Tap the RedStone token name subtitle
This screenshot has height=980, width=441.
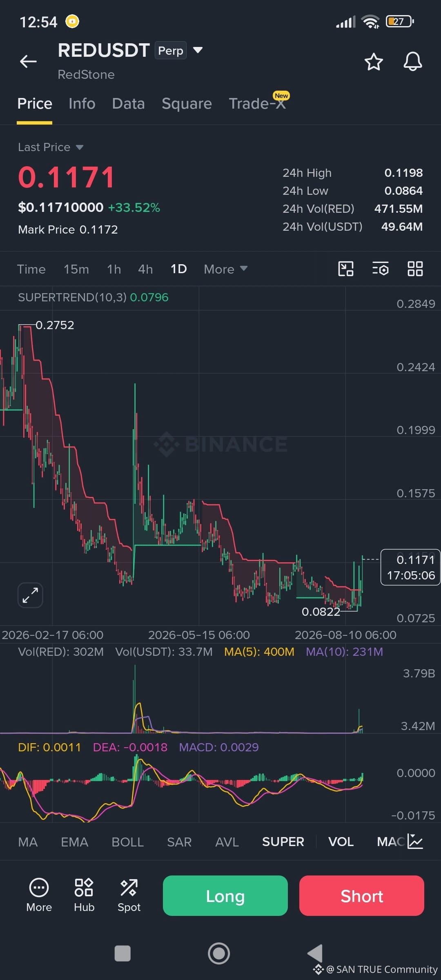pos(86,74)
